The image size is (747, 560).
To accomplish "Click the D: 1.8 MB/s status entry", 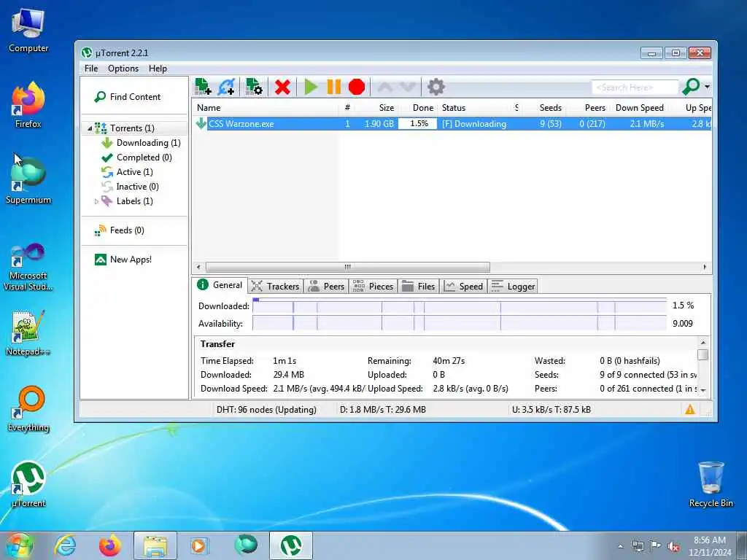I will pyautogui.click(x=383, y=410).
